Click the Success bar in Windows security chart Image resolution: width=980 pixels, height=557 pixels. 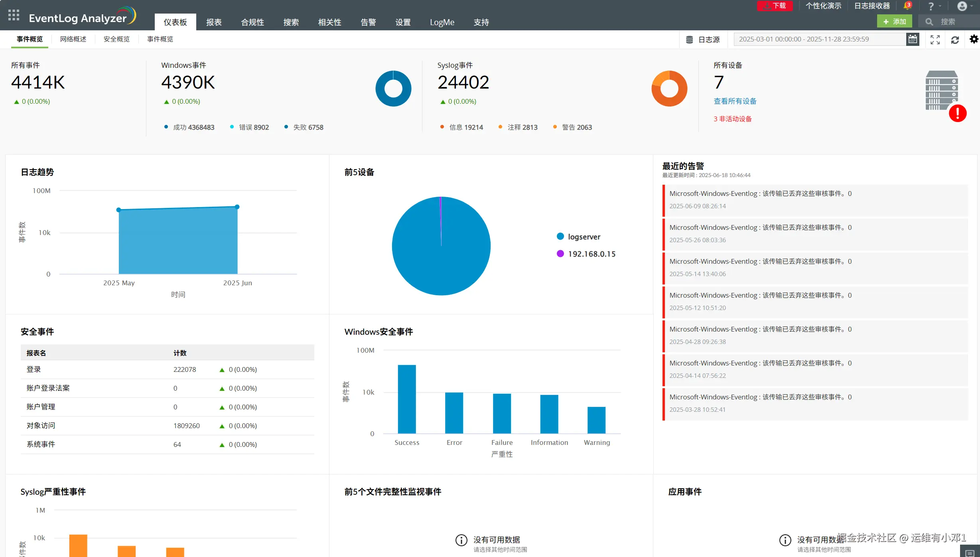pos(406,399)
